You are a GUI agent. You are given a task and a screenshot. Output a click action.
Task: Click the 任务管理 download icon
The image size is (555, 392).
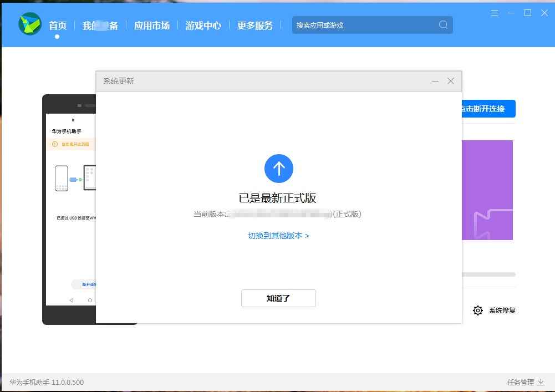click(541, 382)
